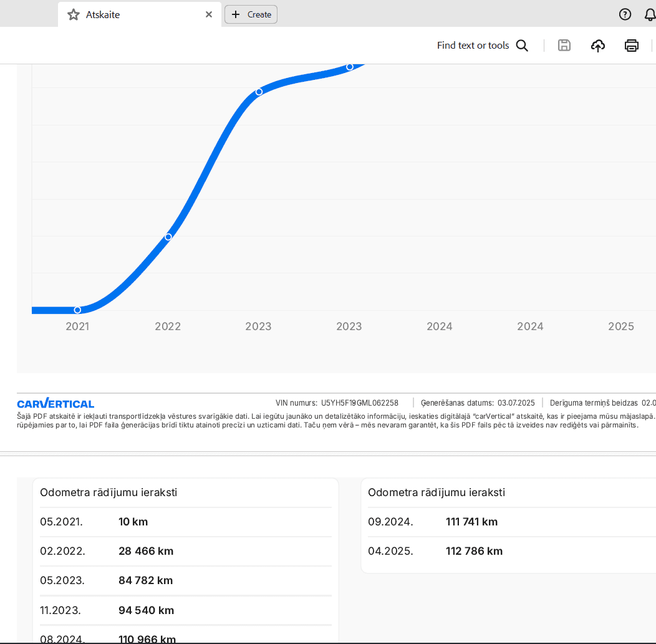Click the date 11.2023.
Screen dimensions: 656x644
click(60, 610)
